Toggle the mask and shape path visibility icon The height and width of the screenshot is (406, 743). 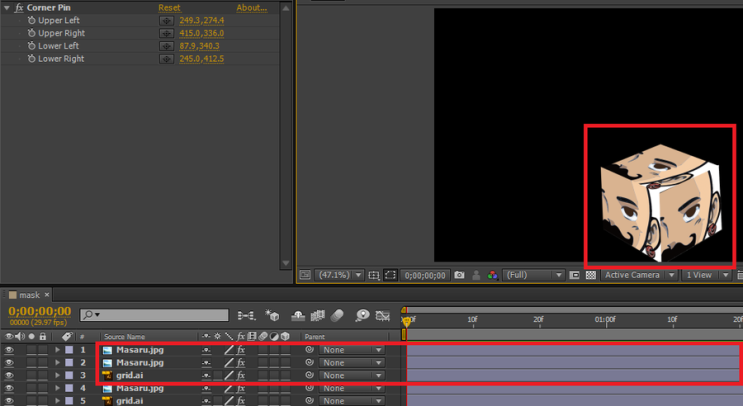coord(390,275)
